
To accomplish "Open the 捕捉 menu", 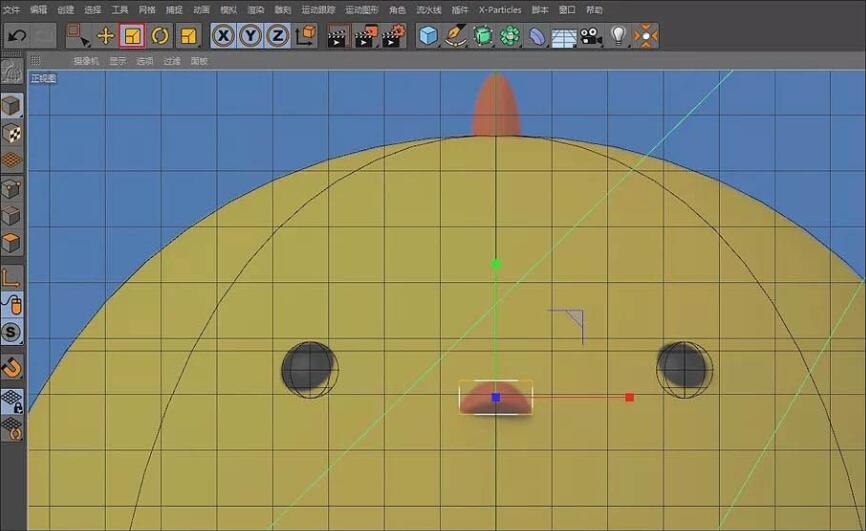I will [173, 9].
